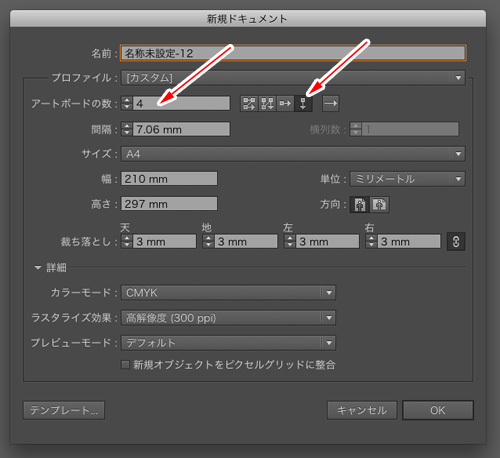This screenshot has height=458, width=500.
Task: Open the プロファイル dropdown
Action: pos(293,78)
